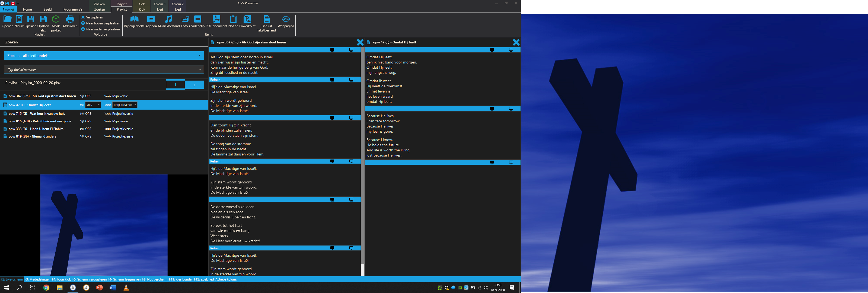
Task: Open Google Chrome from the taskbar
Action: (x=46, y=288)
